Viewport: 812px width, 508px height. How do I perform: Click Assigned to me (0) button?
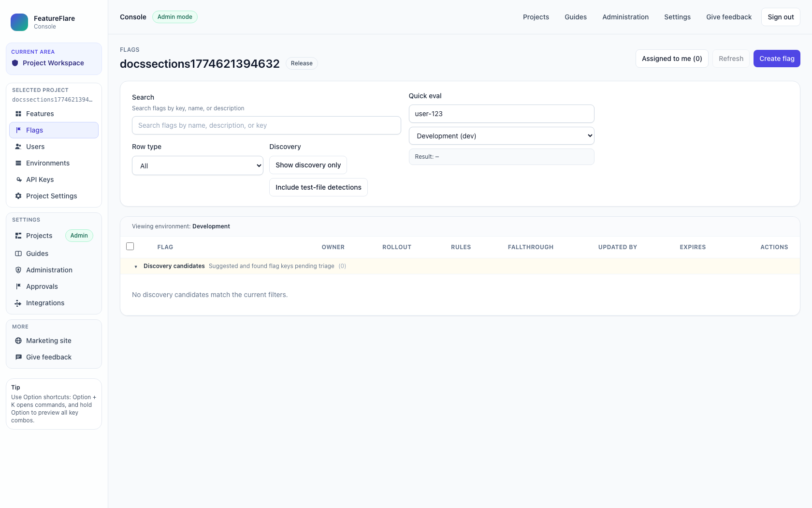[x=672, y=59]
